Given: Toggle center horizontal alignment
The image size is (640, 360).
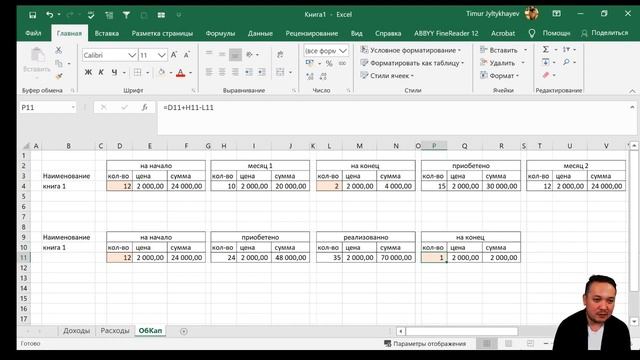Looking at the screenshot, I should tap(222, 72).
